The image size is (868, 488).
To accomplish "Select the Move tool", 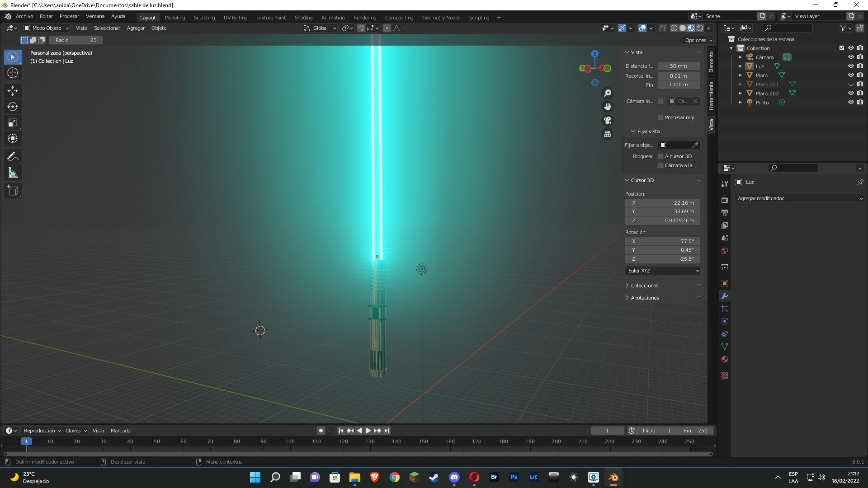I will tap(13, 91).
